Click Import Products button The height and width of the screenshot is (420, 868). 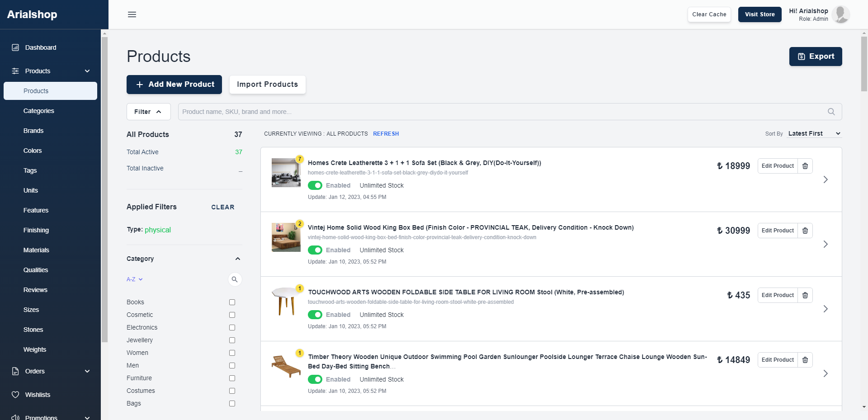coord(267,85)
